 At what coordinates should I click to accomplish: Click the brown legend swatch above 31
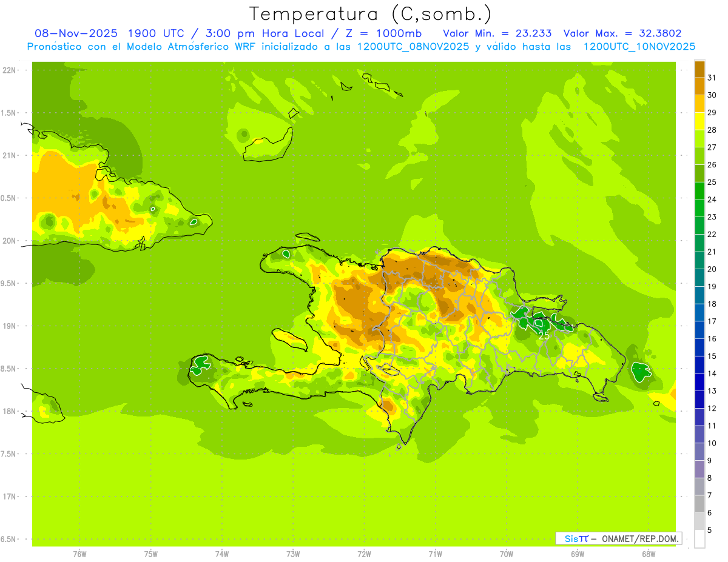pyautogui.click(x=699, y=69)
